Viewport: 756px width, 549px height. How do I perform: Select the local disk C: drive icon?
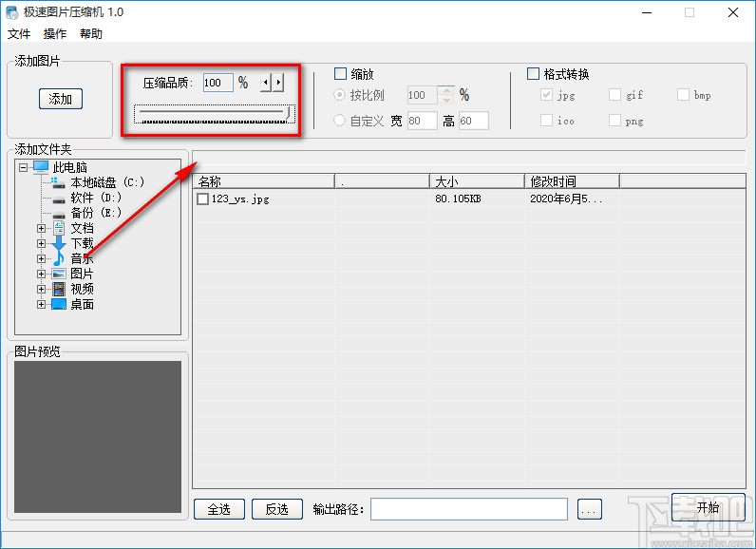[x=58, y=182]
